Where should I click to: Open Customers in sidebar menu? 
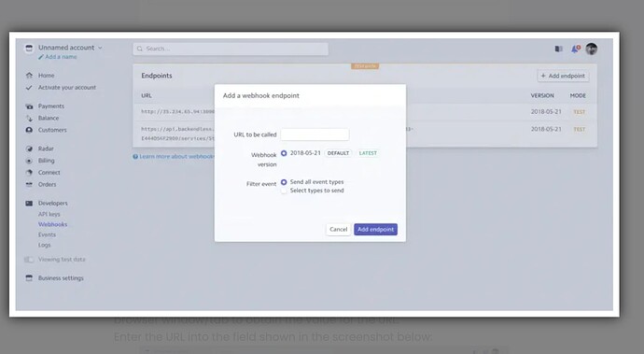click(x=52, y=130)
